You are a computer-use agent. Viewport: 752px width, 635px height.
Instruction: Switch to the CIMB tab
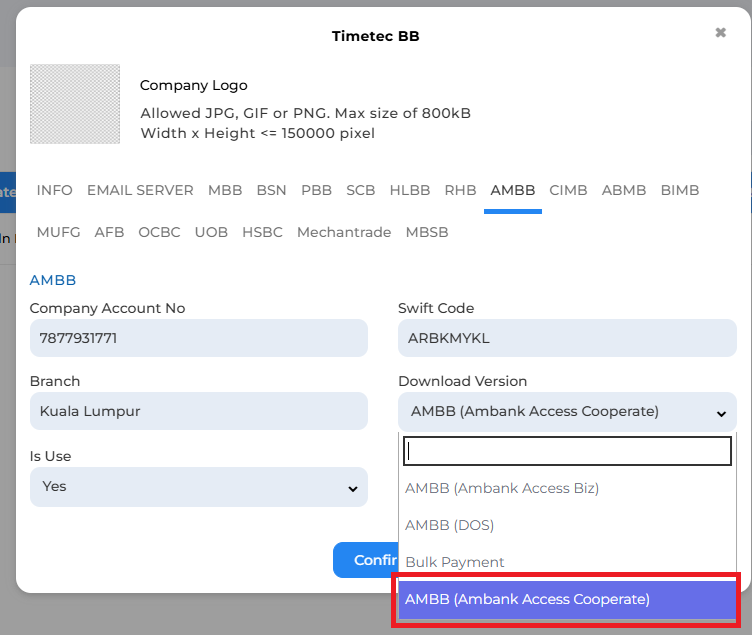(x=568, y=190)
